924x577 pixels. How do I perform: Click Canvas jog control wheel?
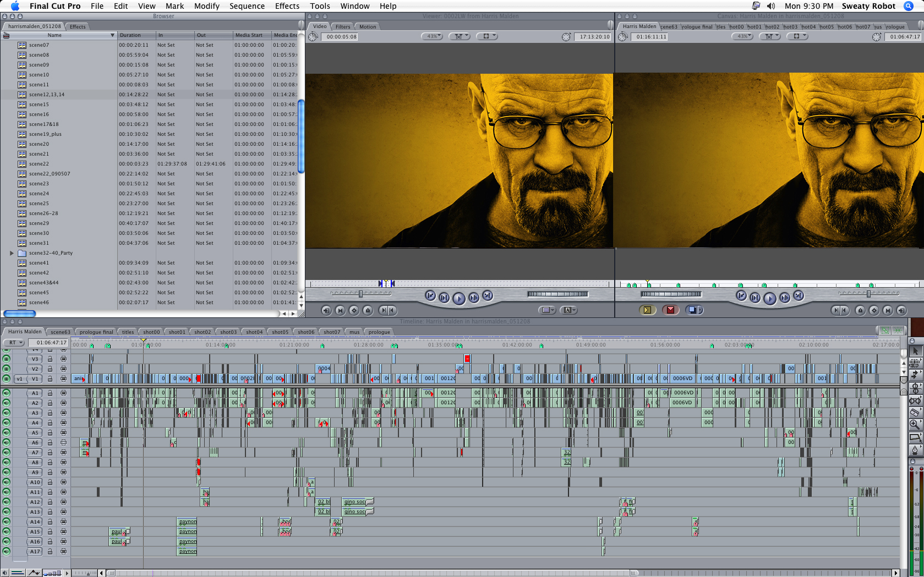pyautogui.click(x=671, y=294)
